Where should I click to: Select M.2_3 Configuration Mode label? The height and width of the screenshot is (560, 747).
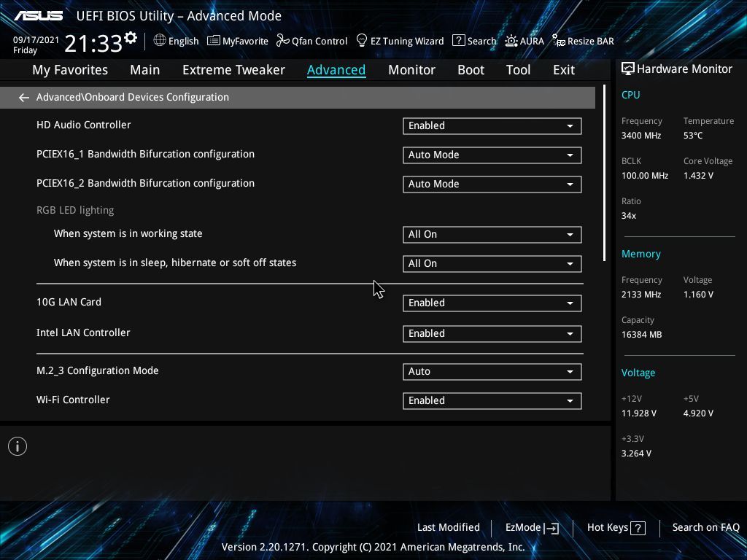(97, 370)
